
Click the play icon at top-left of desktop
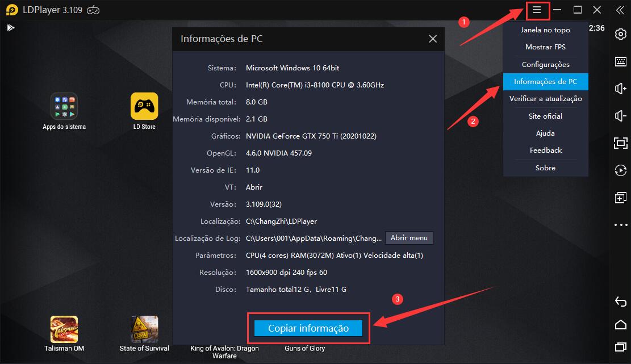[x=10, y=28]
